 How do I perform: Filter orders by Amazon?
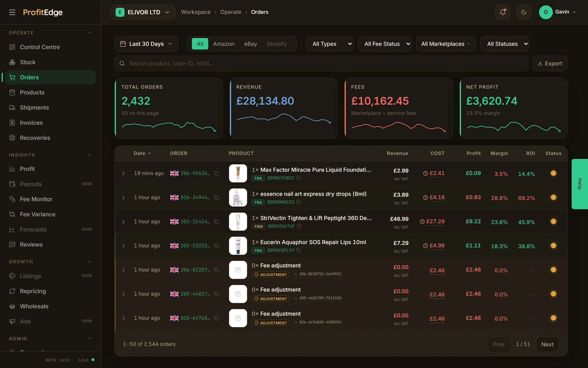[x=224, y=44]
